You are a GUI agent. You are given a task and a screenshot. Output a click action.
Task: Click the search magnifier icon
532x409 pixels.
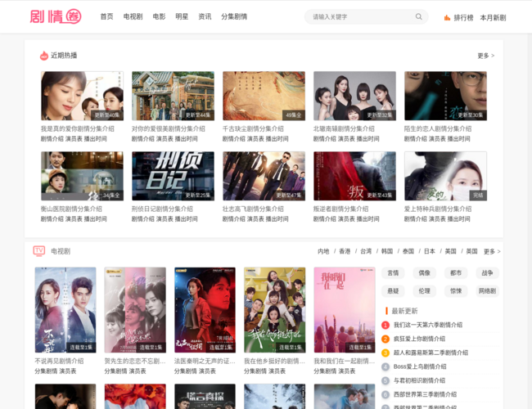coord(419,16)
